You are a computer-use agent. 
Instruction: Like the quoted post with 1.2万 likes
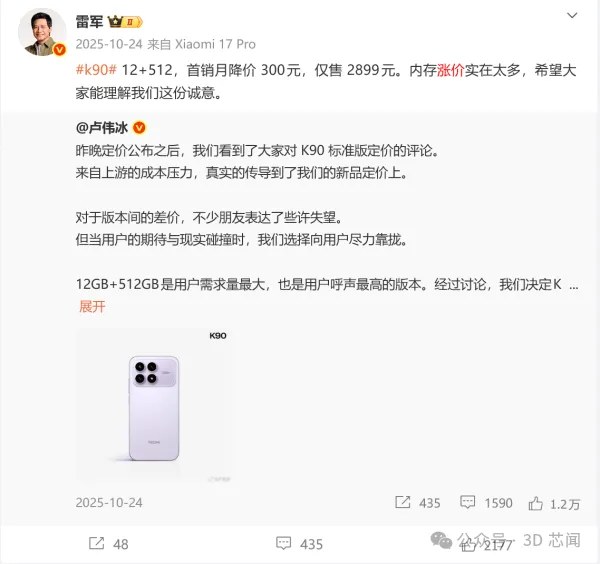pyautogui.click(x=535, y=504)
